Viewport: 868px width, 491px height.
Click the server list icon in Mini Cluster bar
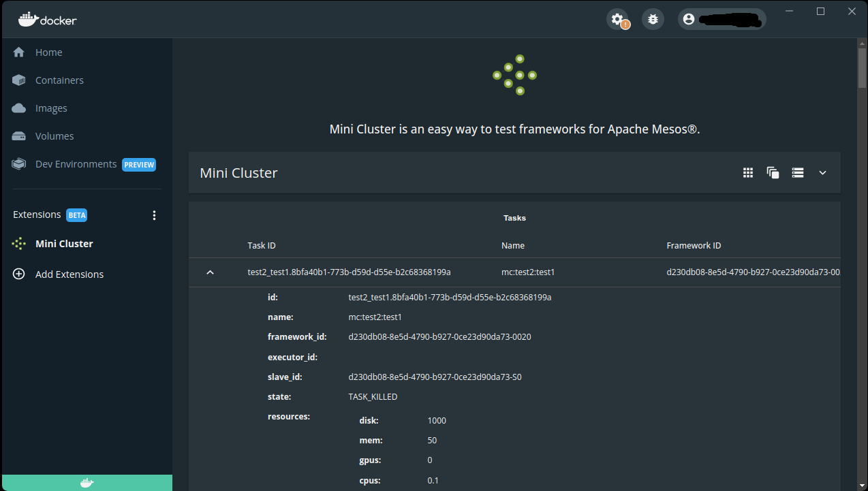pyautogui.click(x=798, y=173)
